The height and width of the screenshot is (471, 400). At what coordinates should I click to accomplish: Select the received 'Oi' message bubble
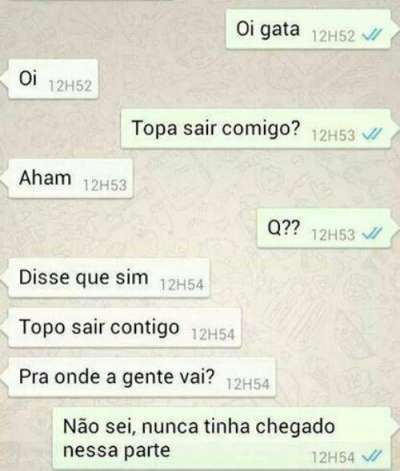pyautogui.click(x=53, y=79)
